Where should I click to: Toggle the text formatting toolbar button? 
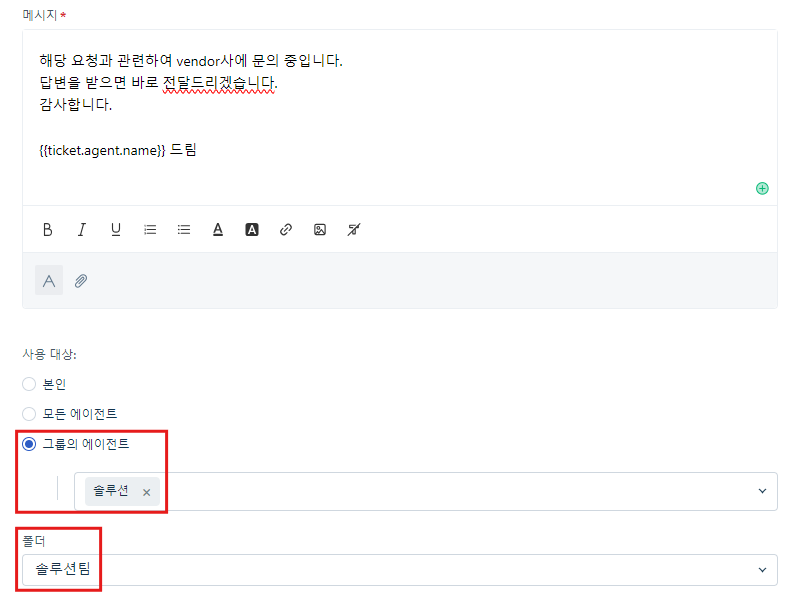[49, 280]
